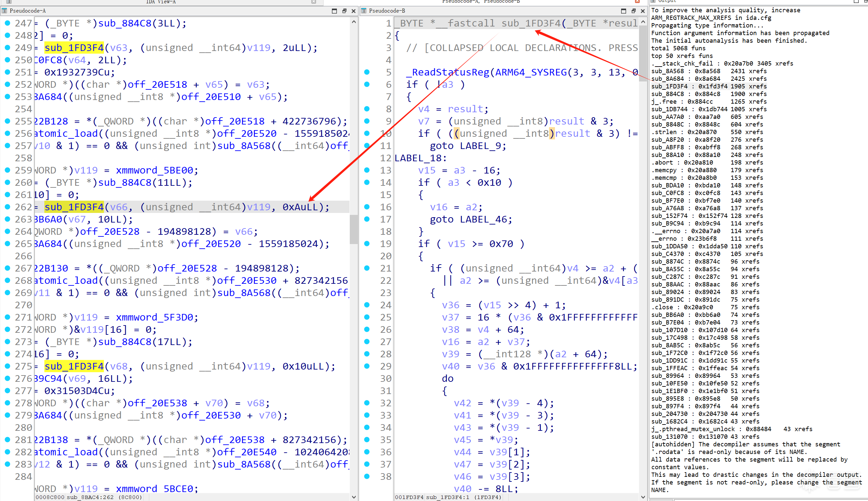Click sub_884C8(11LL) call on line 260
The image size is (868, 501).
coord(125,182)
